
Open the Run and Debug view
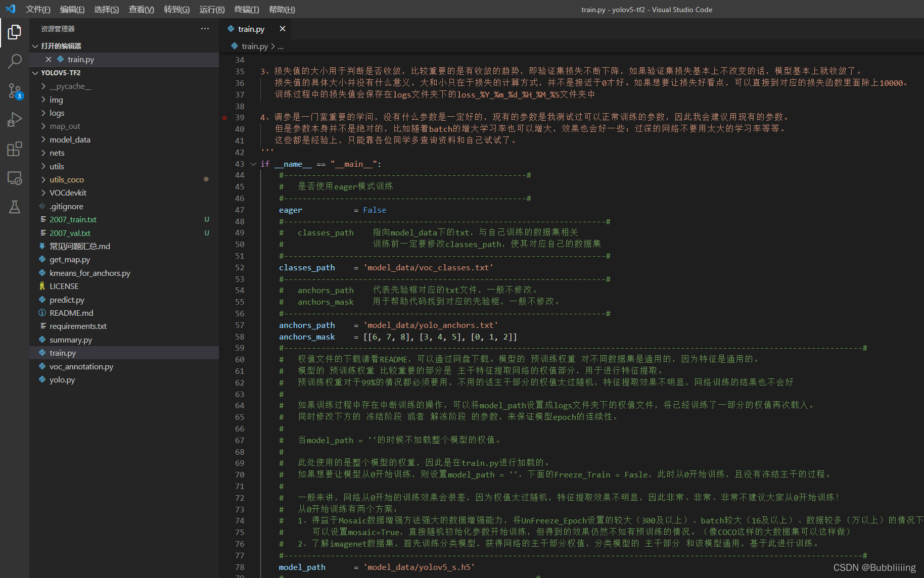(15, 120)
